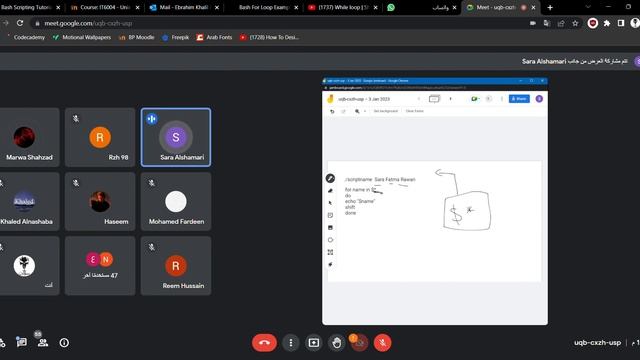This screenshot has width=640, height=360.
Task: Click Set background in Jamboard
Action: [386, 111]
